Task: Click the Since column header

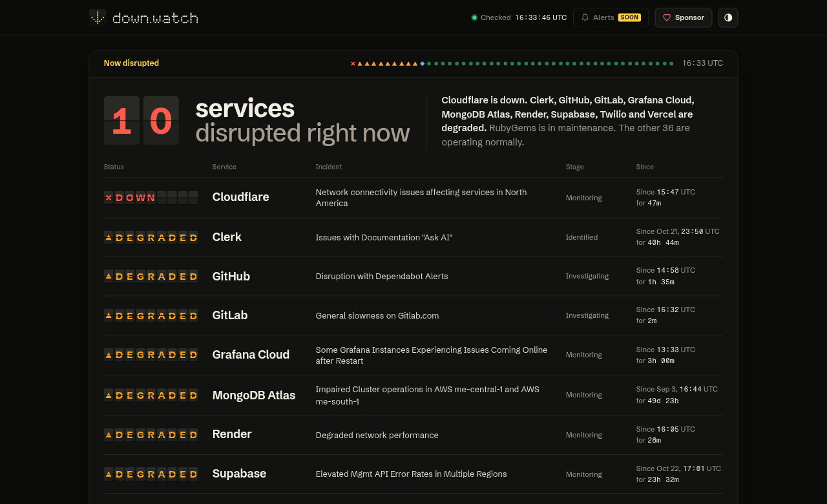Action: tap(645, 167)
